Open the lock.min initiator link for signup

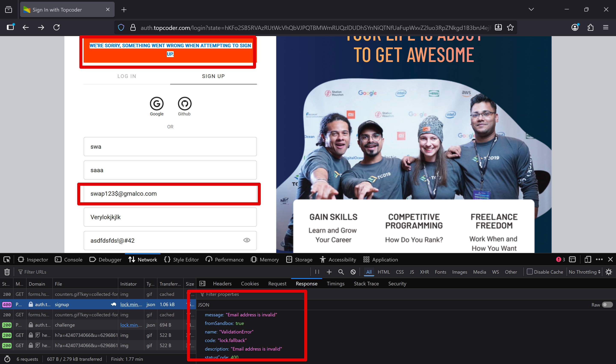[131, 304]
